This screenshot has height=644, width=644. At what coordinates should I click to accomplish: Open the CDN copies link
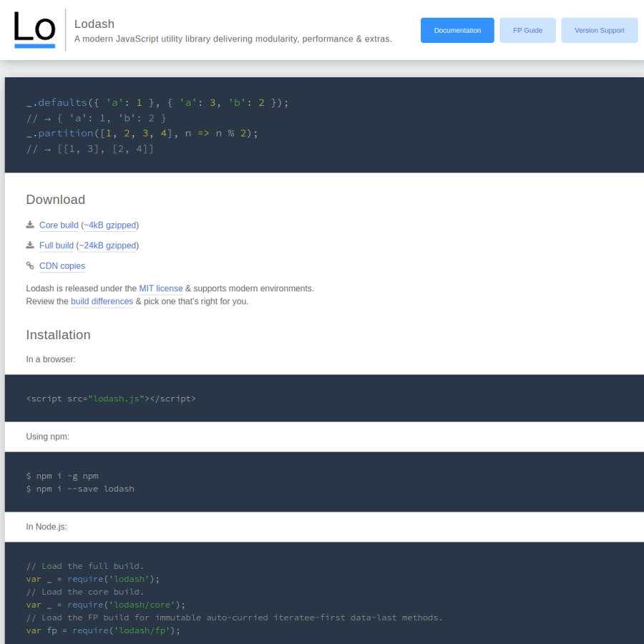tap(62, 266)
